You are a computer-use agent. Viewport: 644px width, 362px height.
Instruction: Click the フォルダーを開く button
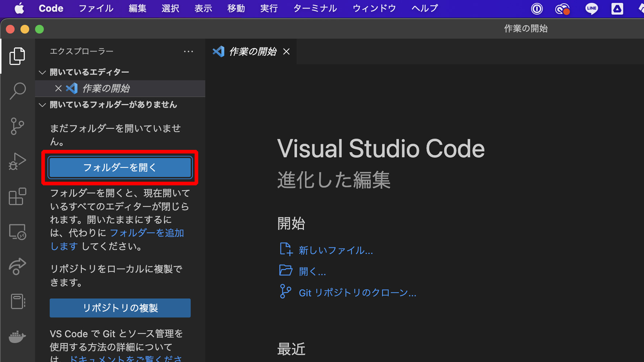120,167
